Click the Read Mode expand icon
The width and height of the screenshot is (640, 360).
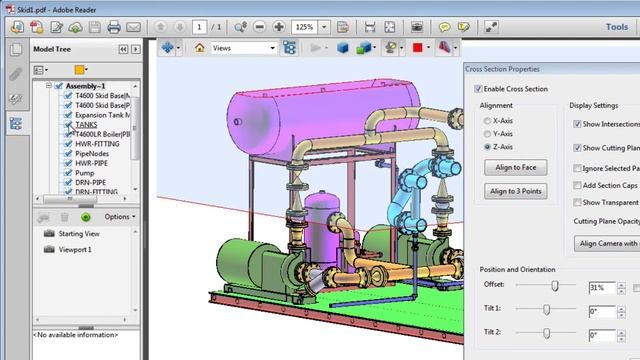(x=491, y=27)
